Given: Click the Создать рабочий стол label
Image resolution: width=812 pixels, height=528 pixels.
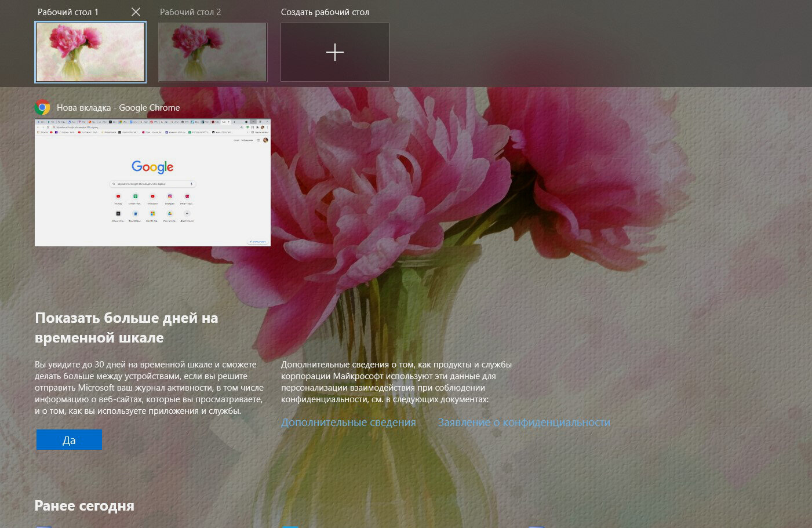Looking at the screenshot, I should 325,12.
